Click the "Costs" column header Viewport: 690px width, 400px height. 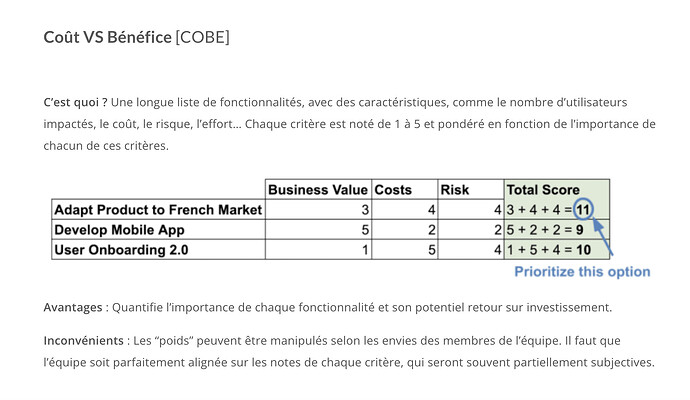coord(392,190)
